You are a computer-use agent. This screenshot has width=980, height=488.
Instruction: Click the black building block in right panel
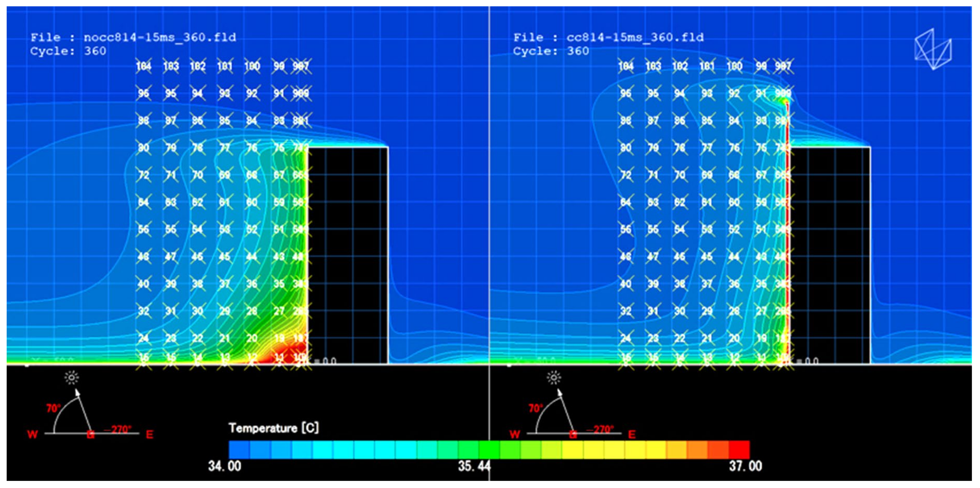[x=830, y=255]
